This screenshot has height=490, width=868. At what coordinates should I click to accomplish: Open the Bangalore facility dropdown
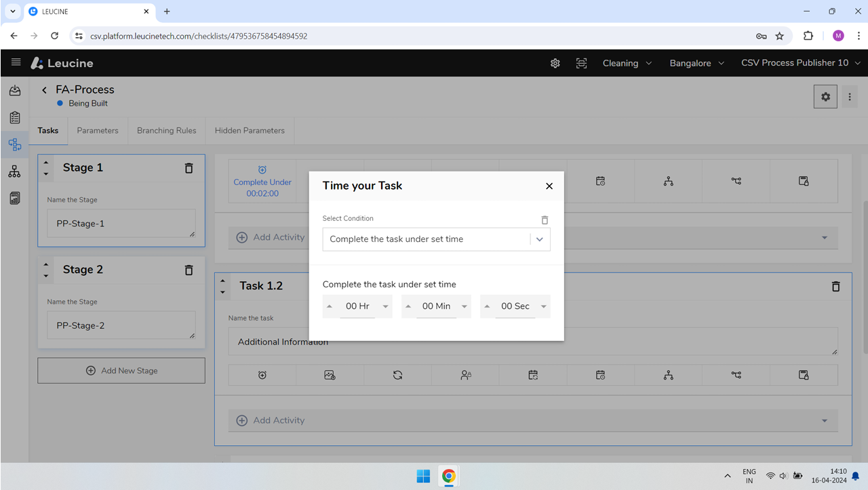(x=697, y=63)
